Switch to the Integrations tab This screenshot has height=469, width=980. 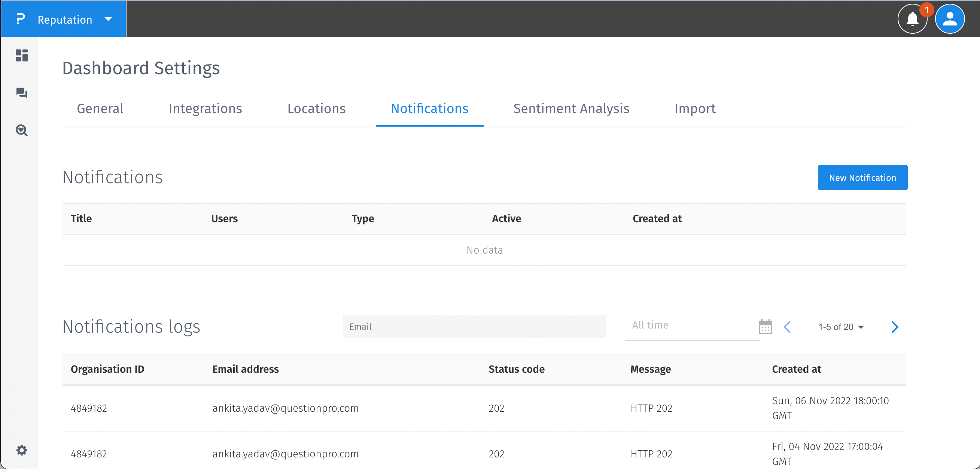point(205,109)
